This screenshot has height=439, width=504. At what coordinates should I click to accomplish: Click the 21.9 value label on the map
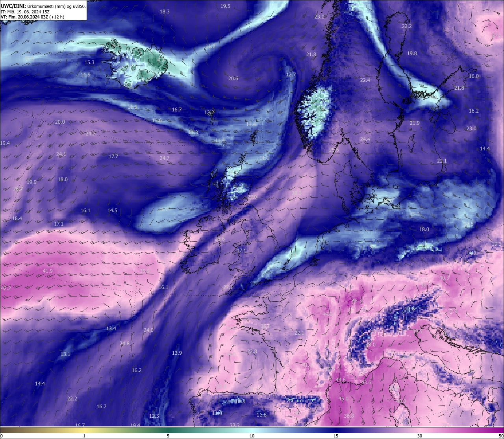tap(415, 123)
